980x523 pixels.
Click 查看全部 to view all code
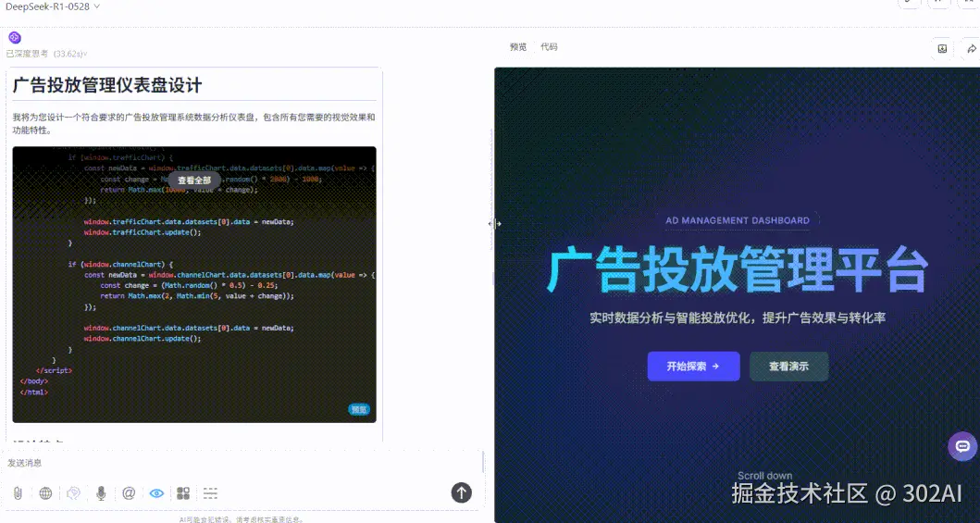(194, 180)
